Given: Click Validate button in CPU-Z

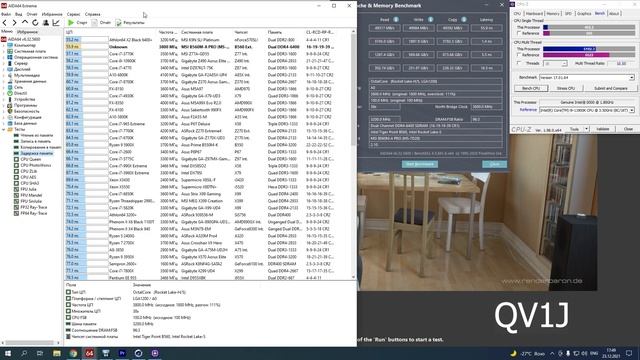Looking at the screenshot, I should (x=603, y=129).
